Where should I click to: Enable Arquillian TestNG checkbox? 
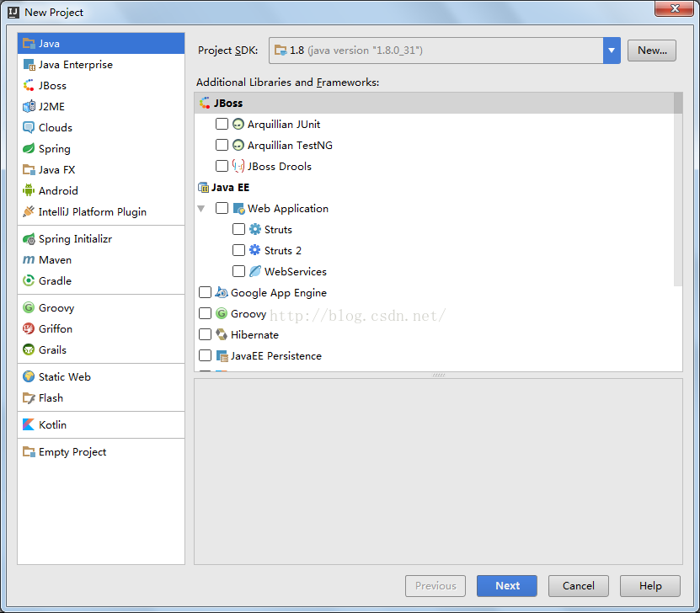pyautogui.click(x=222, y=145)
